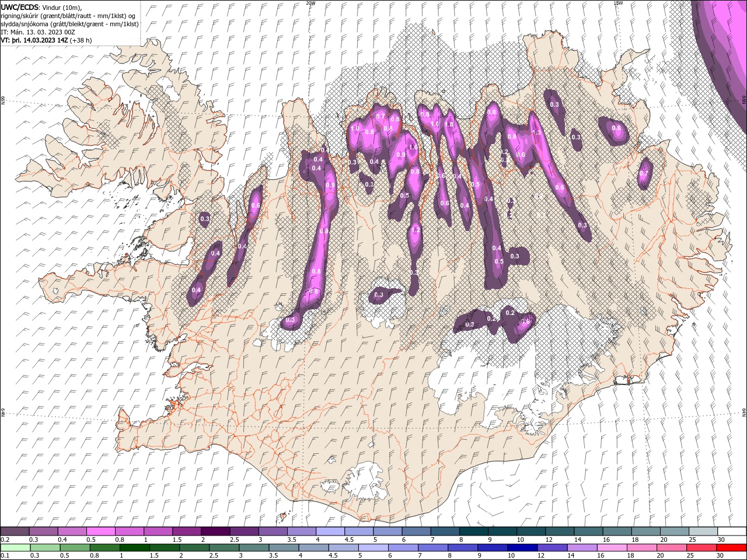The width and height of the screenshot is (747, 560).
Task: Pick the dark teal 9–10 swatch in top legend
Action: (x=502, y=531)
